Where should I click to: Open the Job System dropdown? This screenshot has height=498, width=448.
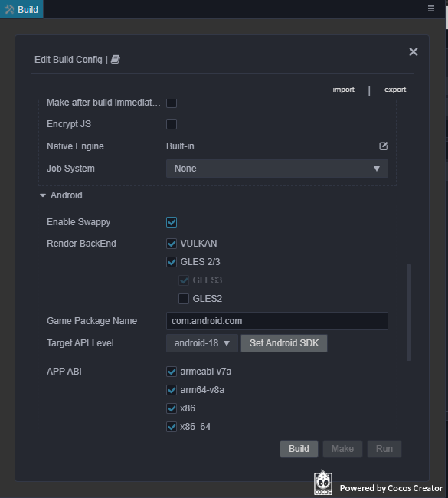coord(277,169)
